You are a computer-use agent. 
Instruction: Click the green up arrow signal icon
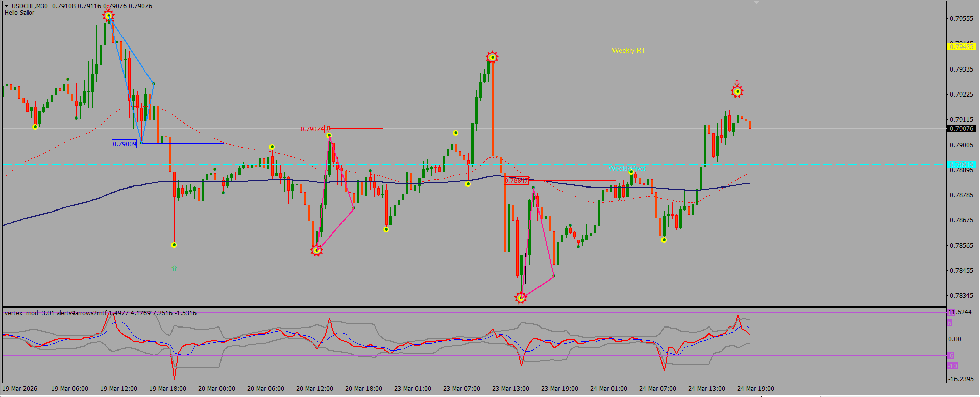click(x=174, y=268)
